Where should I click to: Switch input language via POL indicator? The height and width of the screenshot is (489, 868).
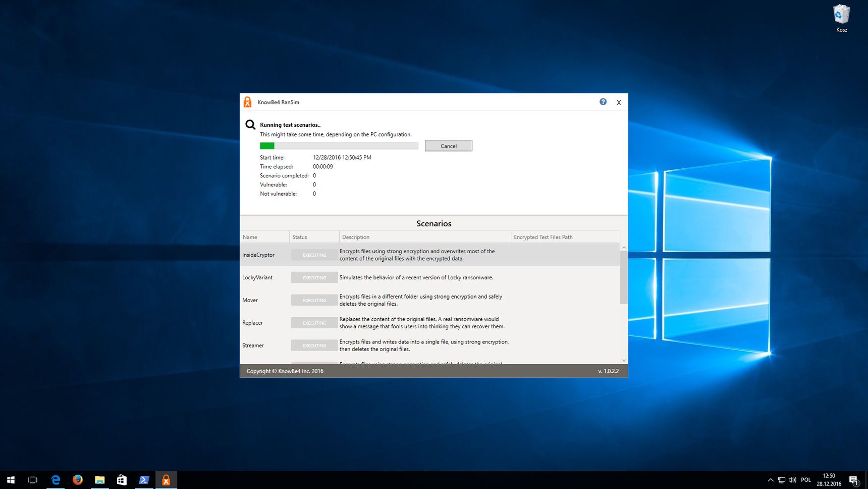806,480
